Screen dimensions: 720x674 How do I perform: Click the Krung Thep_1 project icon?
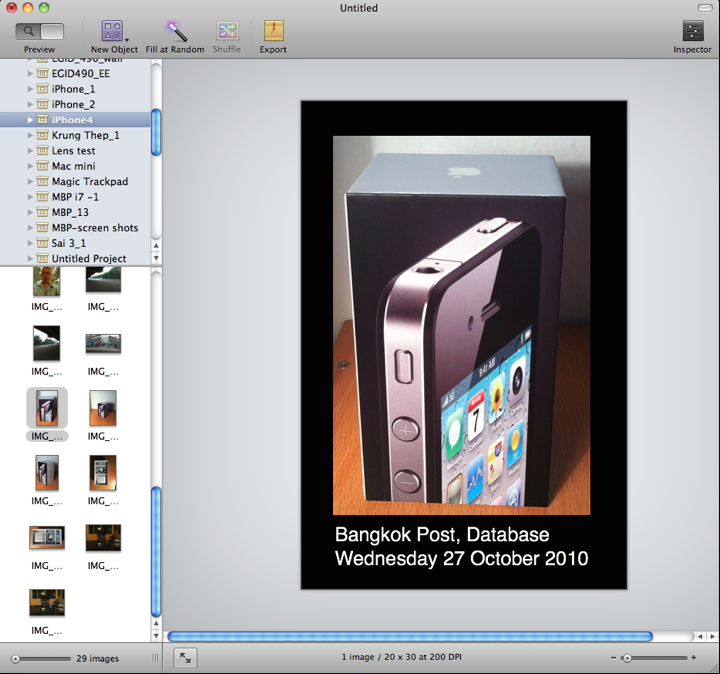click(x=42, y=135)
